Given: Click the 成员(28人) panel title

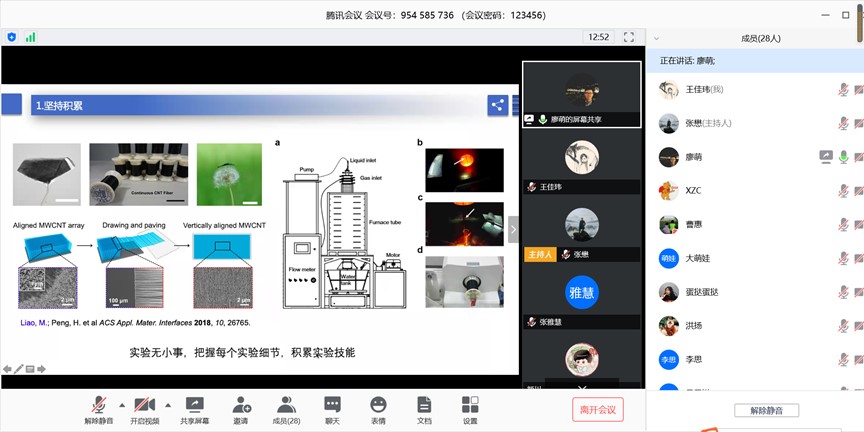Looking at the screenshot, I should [760, 39].
